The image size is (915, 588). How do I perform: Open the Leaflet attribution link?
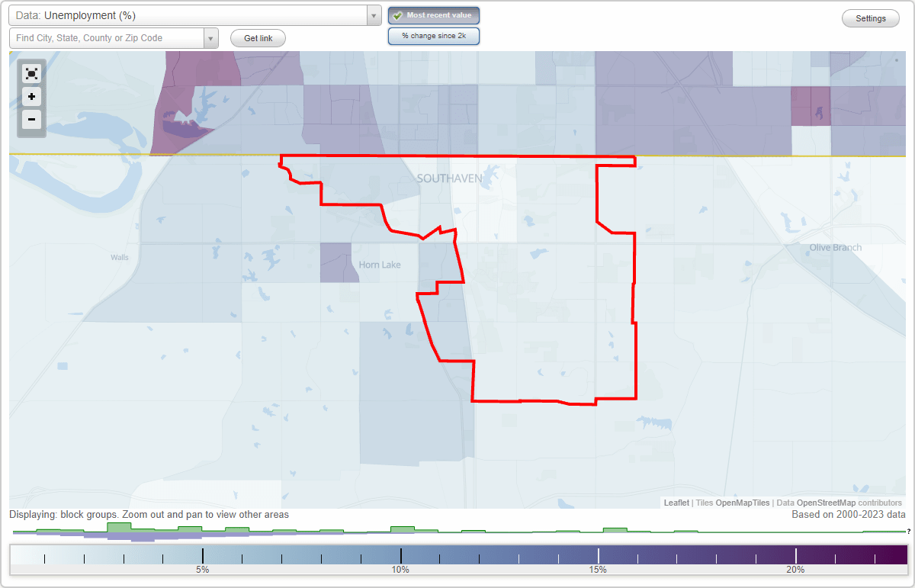[676, 503]
